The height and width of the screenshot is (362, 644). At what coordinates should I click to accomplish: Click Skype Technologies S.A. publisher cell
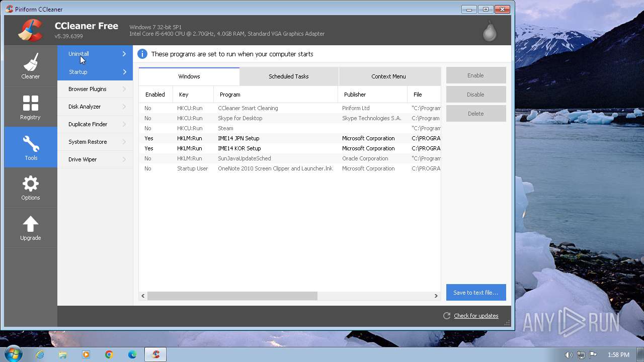(372, 118)
